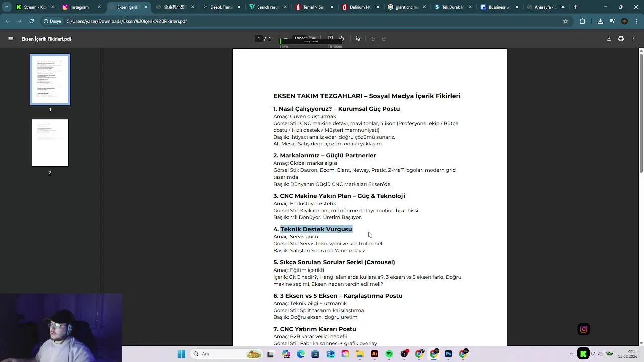Rotate the PDF counterclockwise
The image size is (644, 362).
(341, 38)
